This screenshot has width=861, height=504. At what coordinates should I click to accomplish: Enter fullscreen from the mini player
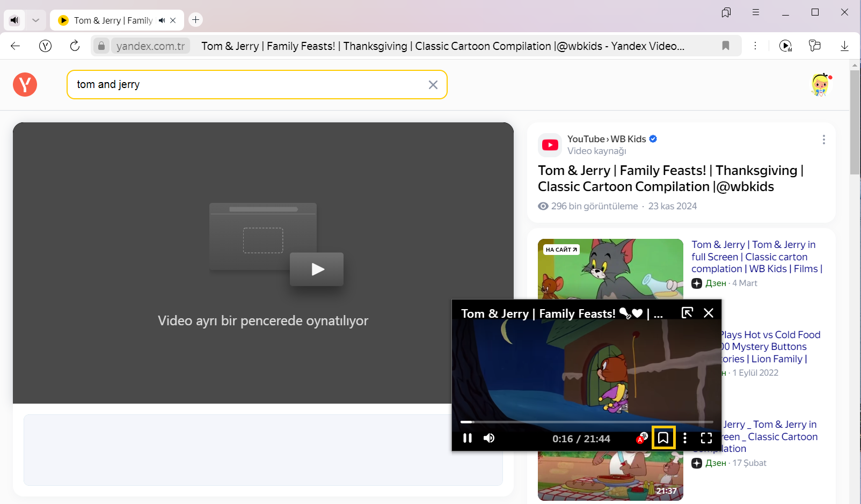[x=706, y=438]
